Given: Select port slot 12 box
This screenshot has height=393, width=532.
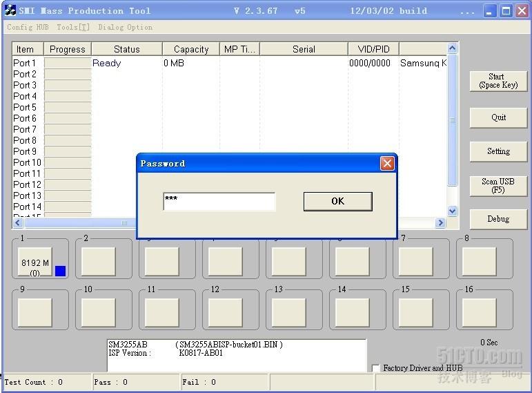Looking at the screenshot, I should point(226,312).
